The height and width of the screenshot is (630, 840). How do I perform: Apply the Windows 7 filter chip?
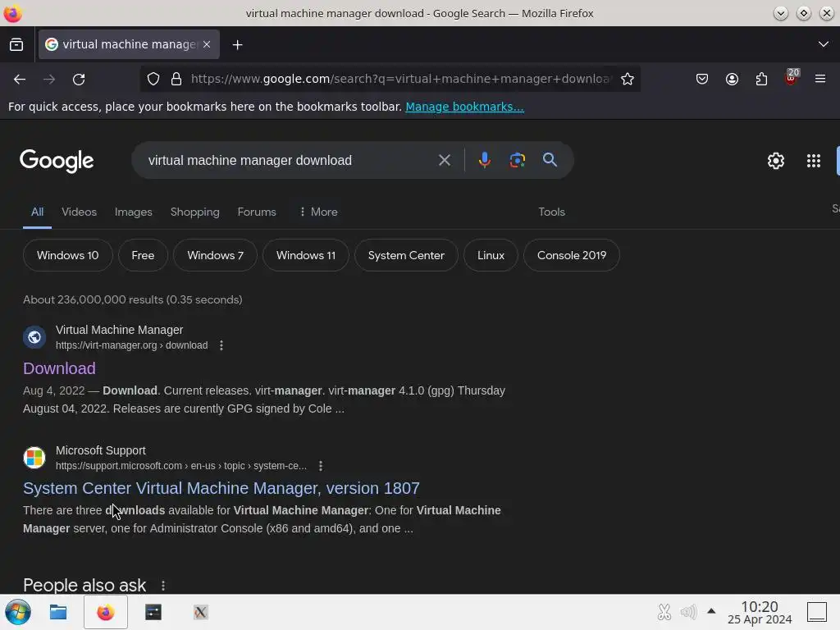coord(216,256)
